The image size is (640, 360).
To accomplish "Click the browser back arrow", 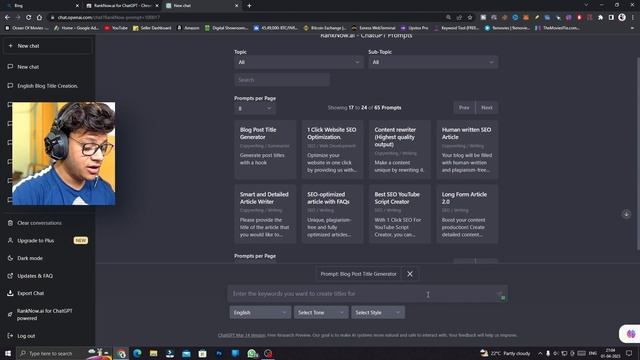I will pos(7,17).
